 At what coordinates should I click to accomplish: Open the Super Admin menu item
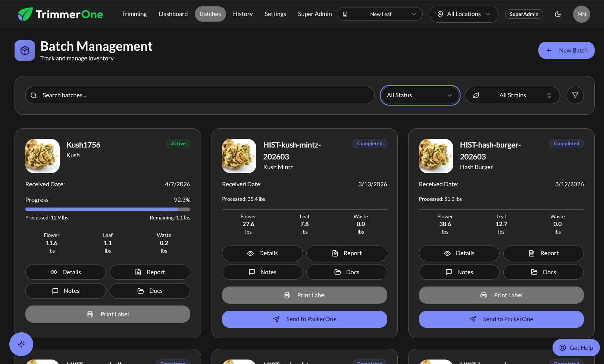pyautogui.click(x=314, y=14)
